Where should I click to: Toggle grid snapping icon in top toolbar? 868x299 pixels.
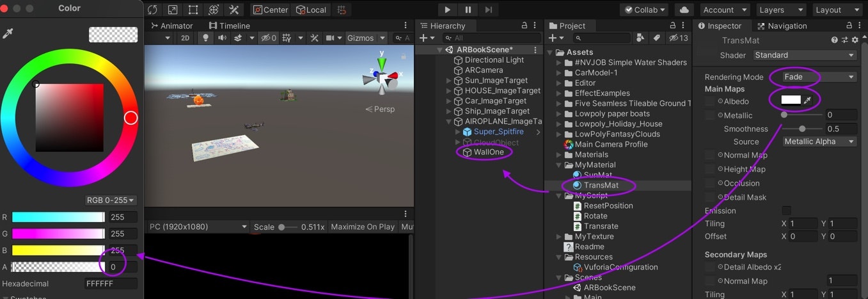[342, 10]
